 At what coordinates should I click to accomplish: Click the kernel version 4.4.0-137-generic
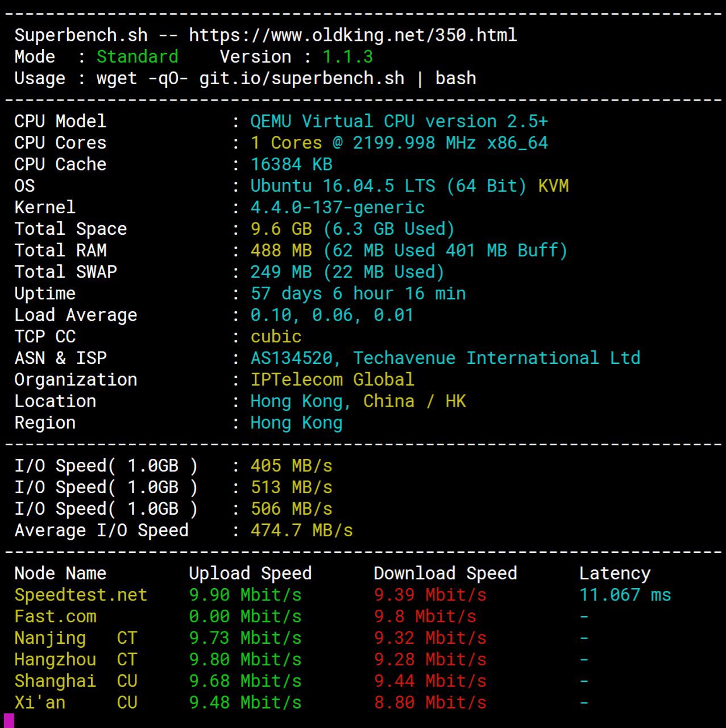tap(337, 208)
